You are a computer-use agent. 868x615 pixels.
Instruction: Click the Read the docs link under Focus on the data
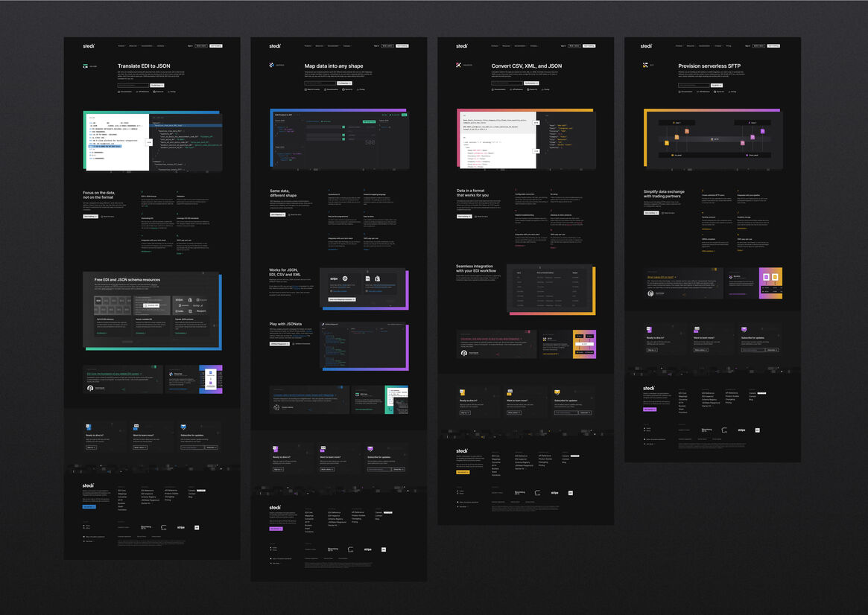point(108,217)
